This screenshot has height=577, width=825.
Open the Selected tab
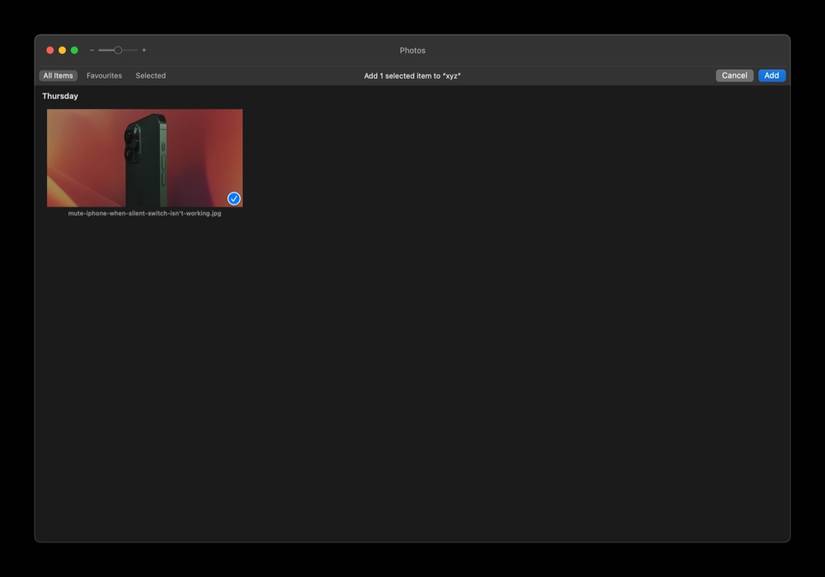click(x=150, y=75)
